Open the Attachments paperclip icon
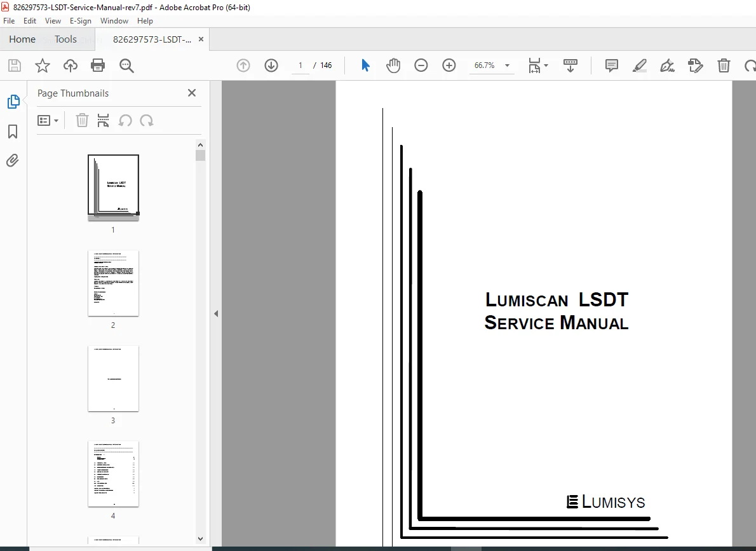The width and height of the screenshot is (756, 551). (x=13, y=160)
